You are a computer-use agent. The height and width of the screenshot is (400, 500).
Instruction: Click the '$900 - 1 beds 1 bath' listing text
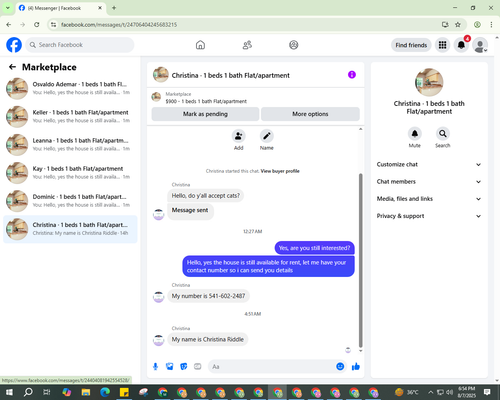tap(206, 101)
